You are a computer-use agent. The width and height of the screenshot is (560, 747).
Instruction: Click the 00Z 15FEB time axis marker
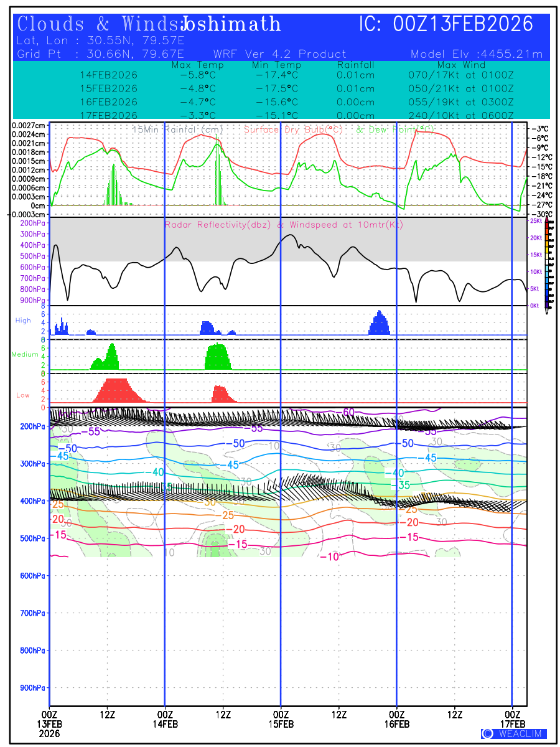[281, 719]
